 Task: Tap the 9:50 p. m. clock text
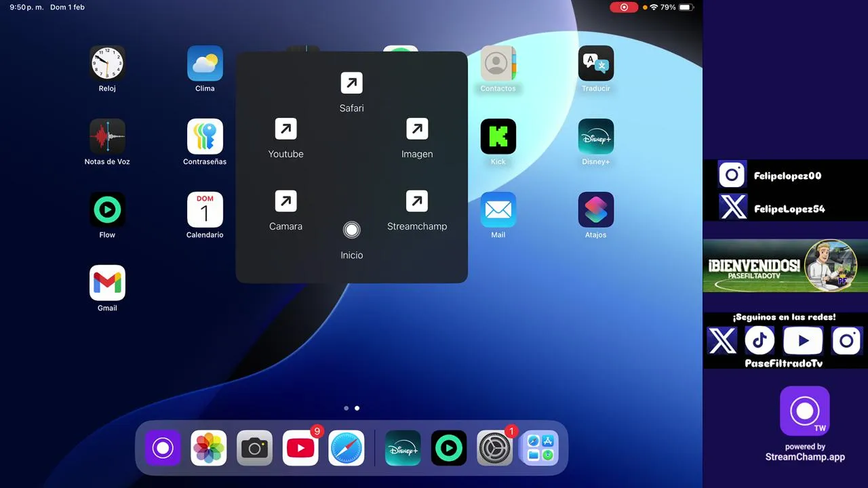pyautogui.click(x=28, y=7)
